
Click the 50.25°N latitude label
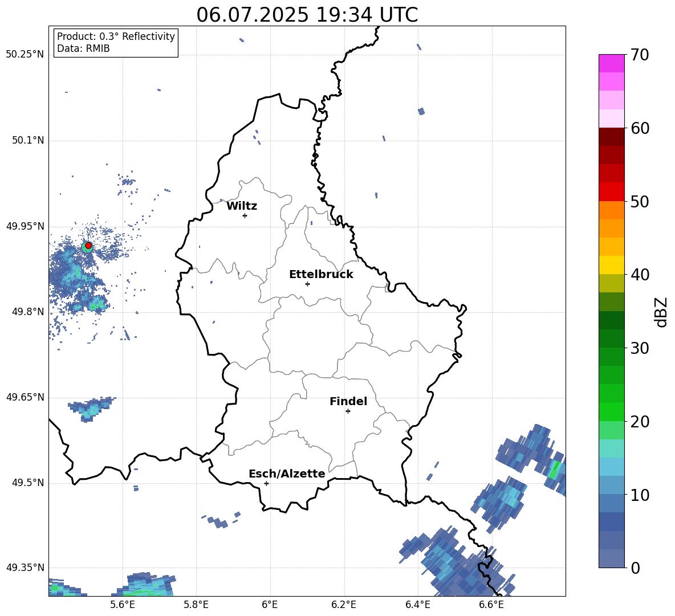click(x=25, y=55)
